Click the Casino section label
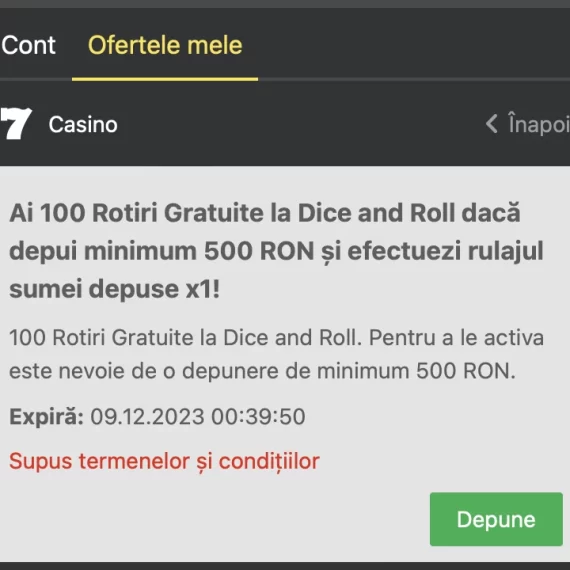Viewport: 570px width, 570px height. 83,125
